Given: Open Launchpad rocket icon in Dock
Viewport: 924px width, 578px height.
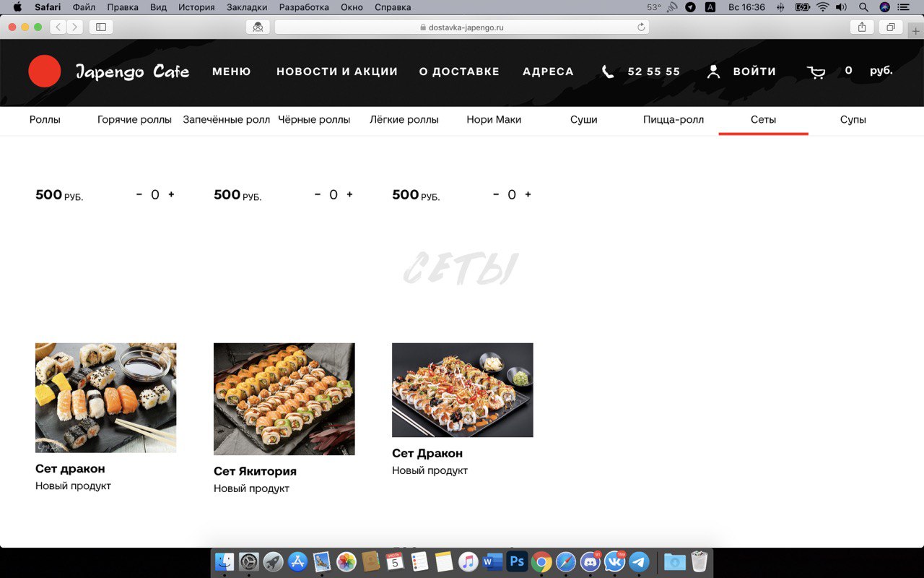Looking at the screenshot, I should pos(273,561).
